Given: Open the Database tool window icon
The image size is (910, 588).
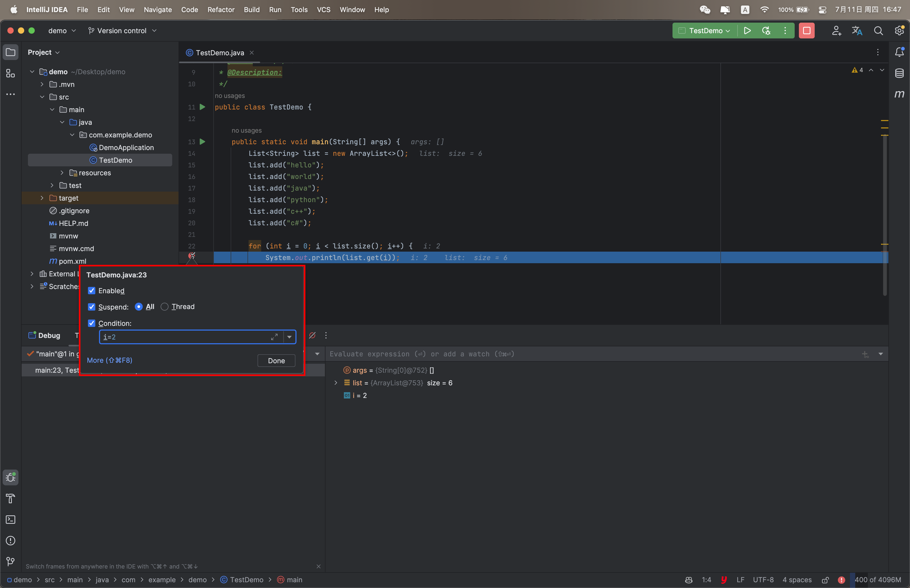Looking at the screenshot, I should [x=899, y=73].
